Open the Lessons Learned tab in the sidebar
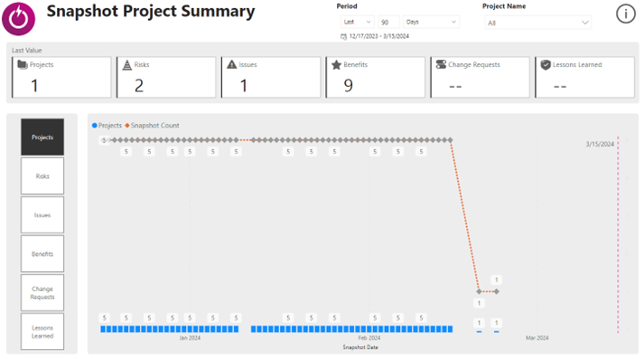The image size is (644, 359). pyautogui.click(x=42, y=332)
